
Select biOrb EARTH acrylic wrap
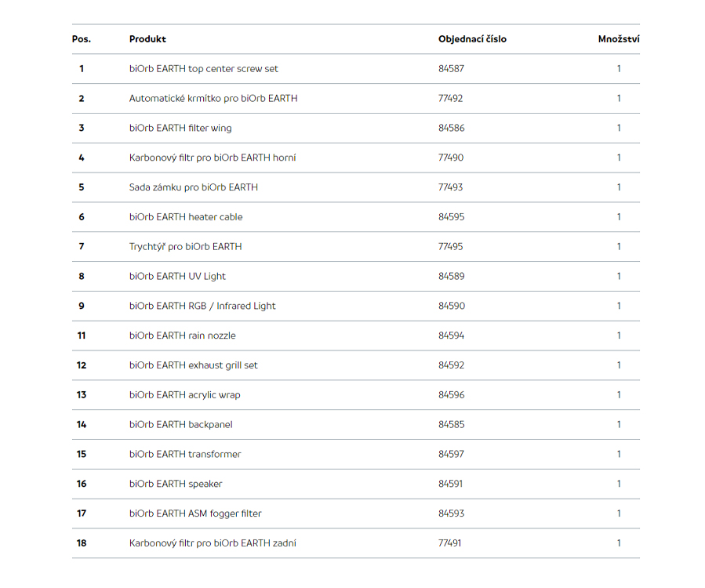click(x=185, y=395)
